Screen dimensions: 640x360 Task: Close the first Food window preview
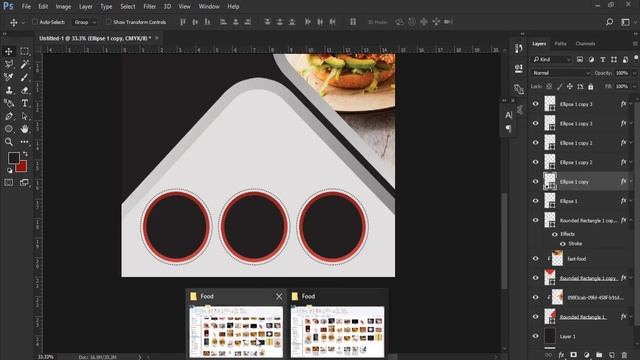click(x=279, y=296)
